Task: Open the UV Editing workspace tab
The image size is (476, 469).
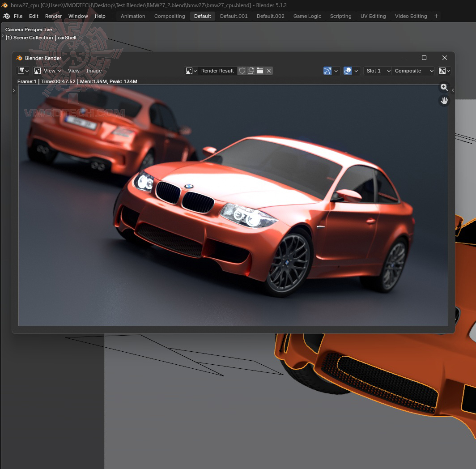Action: pyautogui.click(x=373, y=16)
